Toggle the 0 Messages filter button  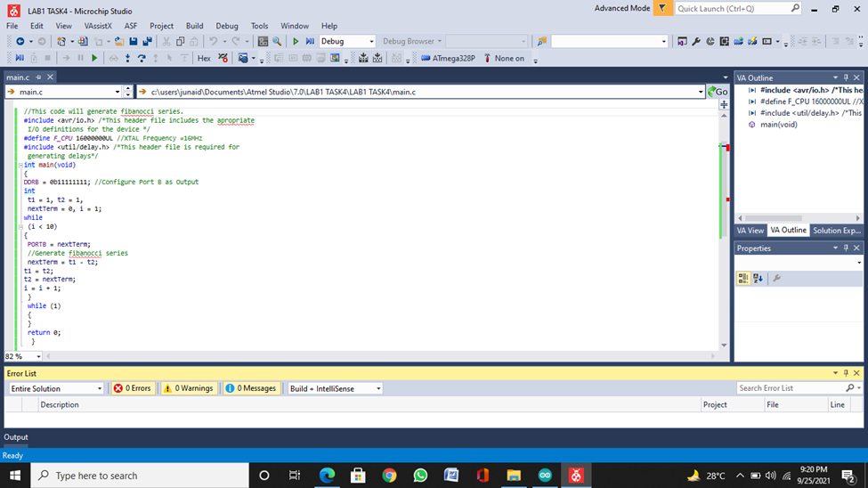coord(251,388)
